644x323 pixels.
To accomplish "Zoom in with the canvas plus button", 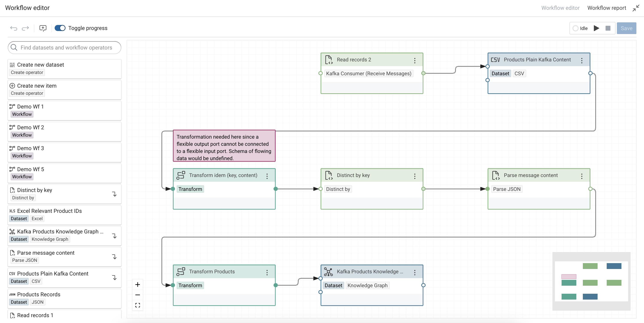I will pos(138,285).
